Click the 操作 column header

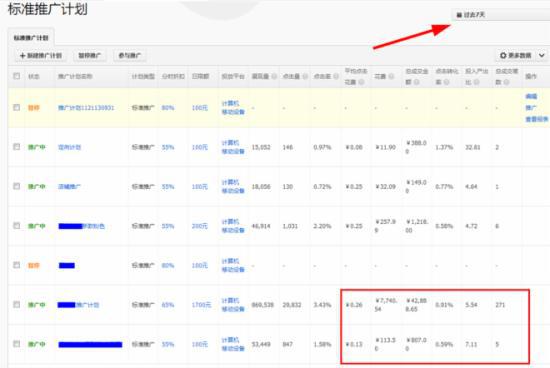coord(531,76)
